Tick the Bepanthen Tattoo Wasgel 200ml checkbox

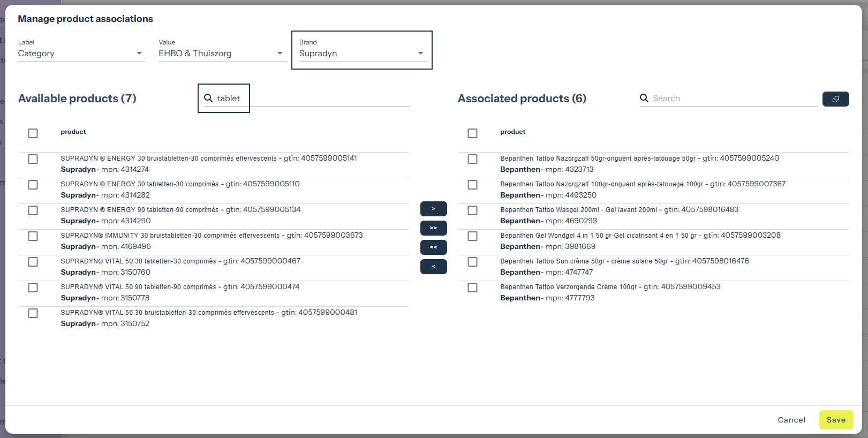tap(472, 210)
